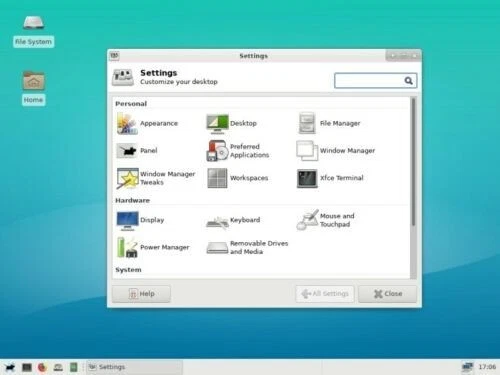Viewport: 500px width, 375px height.
Task: Open the Display settings icon
Action: click(x=127, y=220)
